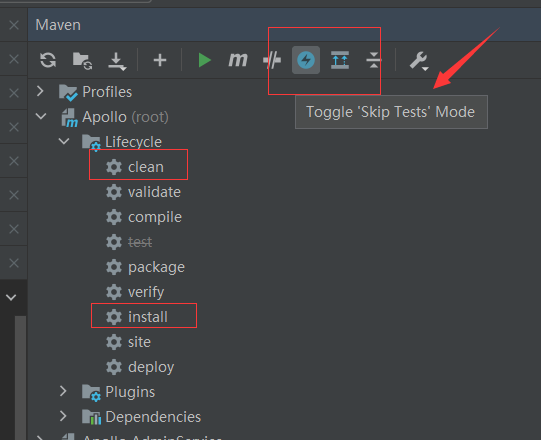Close left gutter tab beside Profiles row
This screenshot has width=541, height=440.
click(14, 93)
